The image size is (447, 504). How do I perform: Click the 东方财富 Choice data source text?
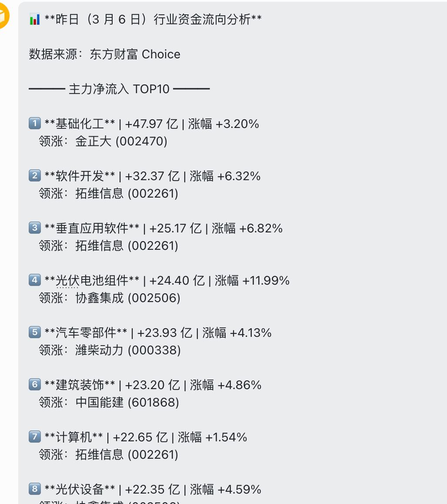[135, 54]
